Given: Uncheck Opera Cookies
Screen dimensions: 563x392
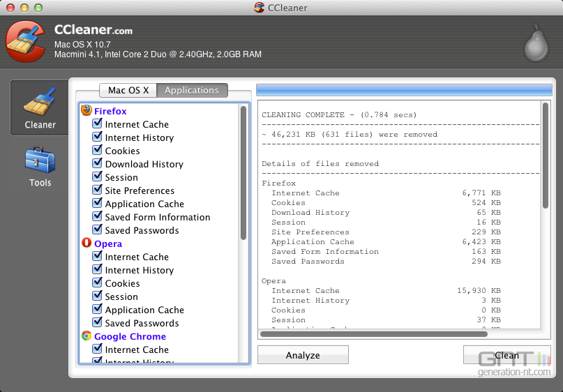Looking at the screenshot, I should 97,282.
